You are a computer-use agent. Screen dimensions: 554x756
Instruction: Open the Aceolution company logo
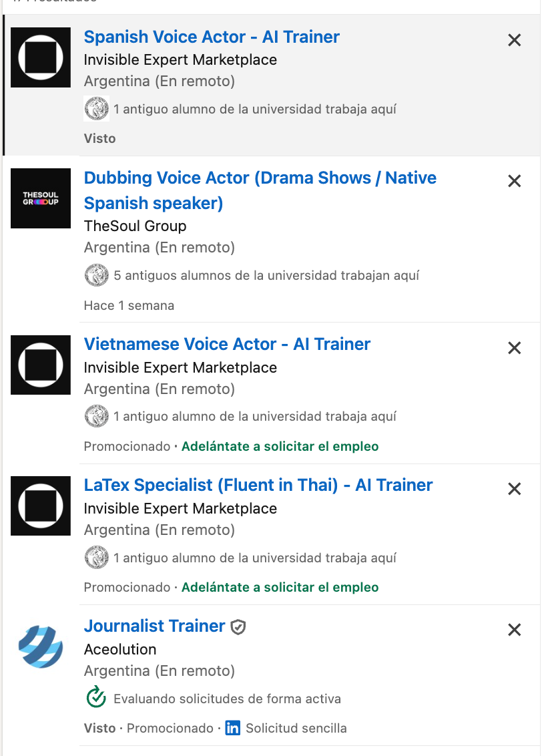[41, 646]
